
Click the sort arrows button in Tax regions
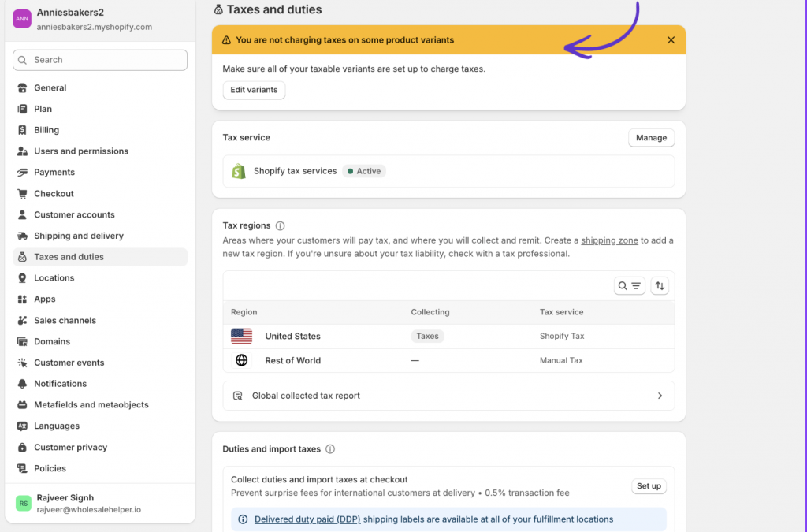click(x=660, y=286)
